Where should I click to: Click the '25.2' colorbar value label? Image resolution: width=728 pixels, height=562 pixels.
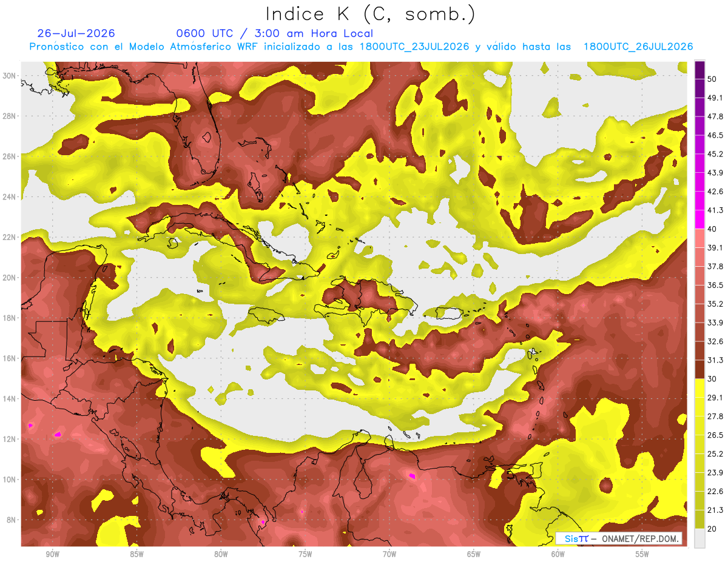(x=716, y=453)
